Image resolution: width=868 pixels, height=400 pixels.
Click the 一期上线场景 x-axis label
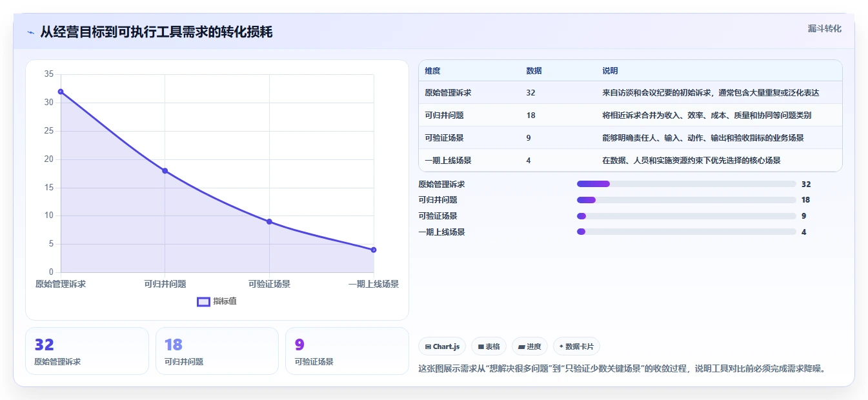(x=373, y=284)
